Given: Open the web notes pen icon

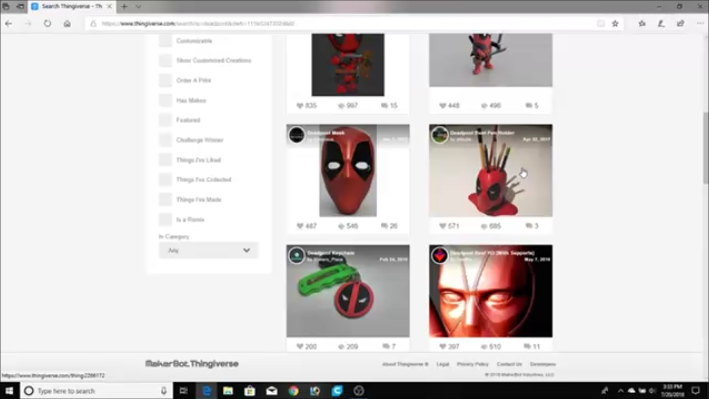Looking at the screenshot, I should pyautogui.click(x=661, y=24).
